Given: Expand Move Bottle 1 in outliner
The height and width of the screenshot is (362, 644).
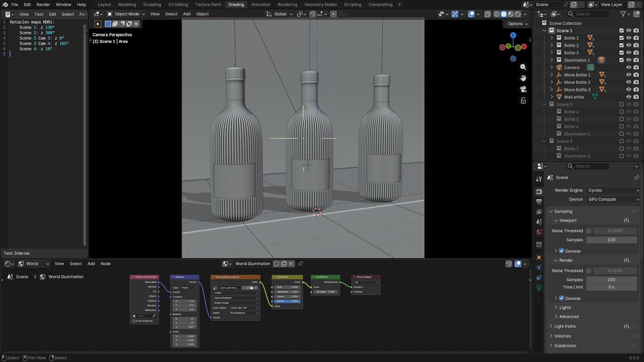Looking at the screenshot, I should pos(552,75).
